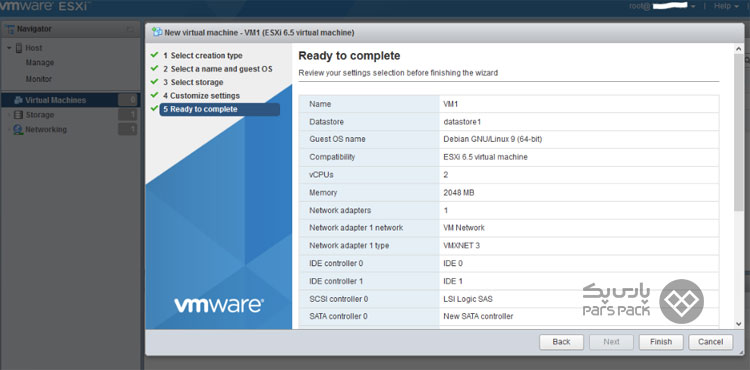The width and height of the screenshot is (750, 370).
Task: Select Networking in Navigator
Action: coord(46,130)
